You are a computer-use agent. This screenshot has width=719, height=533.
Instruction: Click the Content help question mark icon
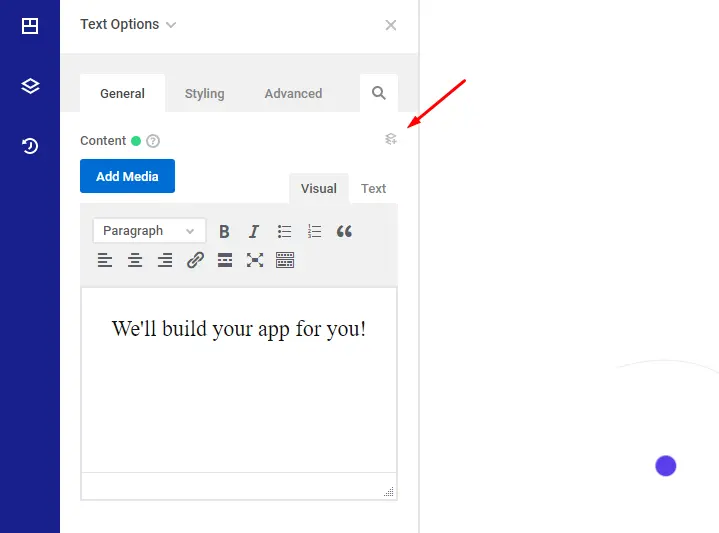(x=153, y=141)
